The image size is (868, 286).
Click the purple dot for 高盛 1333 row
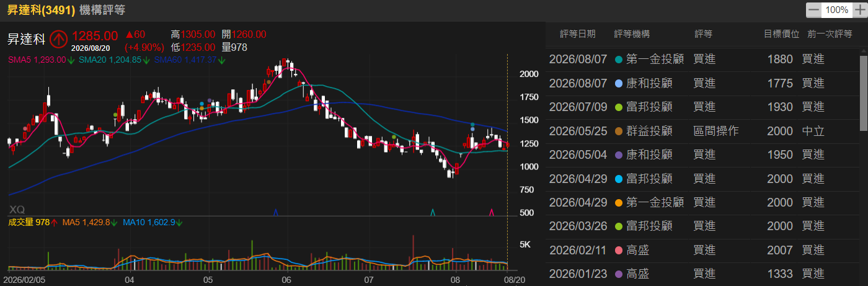tap(619, 274)
